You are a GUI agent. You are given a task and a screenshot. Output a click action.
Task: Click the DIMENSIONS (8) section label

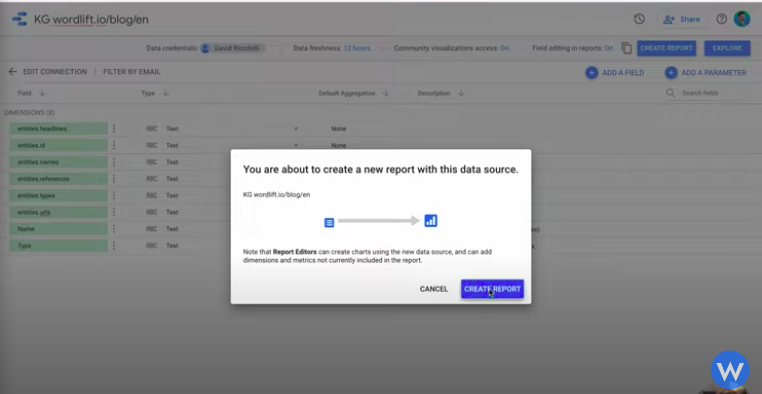tap(29, 113)
